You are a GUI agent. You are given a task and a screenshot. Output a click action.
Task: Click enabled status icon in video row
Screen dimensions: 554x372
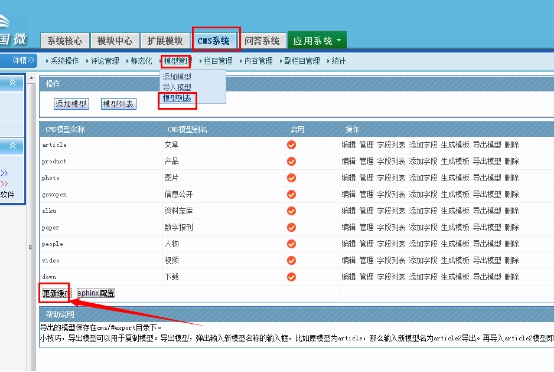coord(291,260)
